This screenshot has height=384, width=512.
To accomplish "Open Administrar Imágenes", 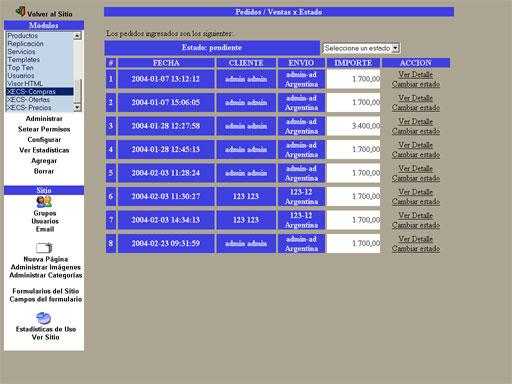I will click(x=46, y=267).
